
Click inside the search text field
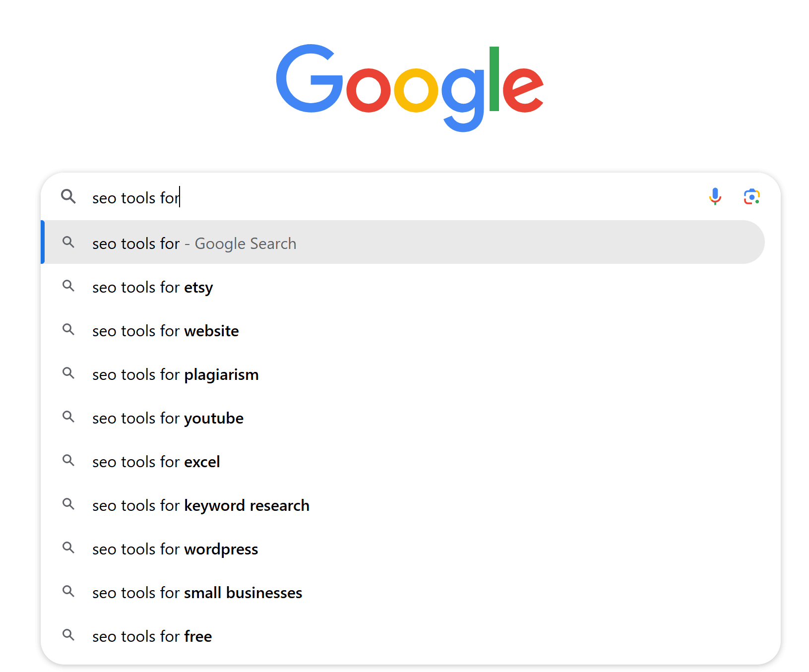(x=392, y=197)
